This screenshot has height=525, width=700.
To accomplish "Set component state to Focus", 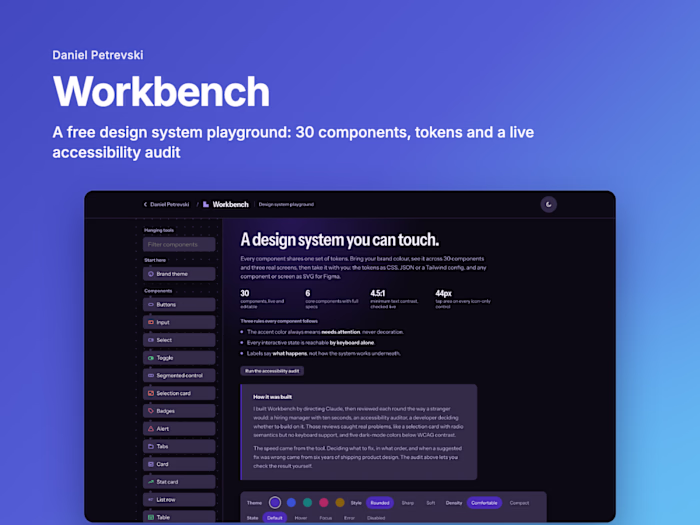I will (325, 518).
